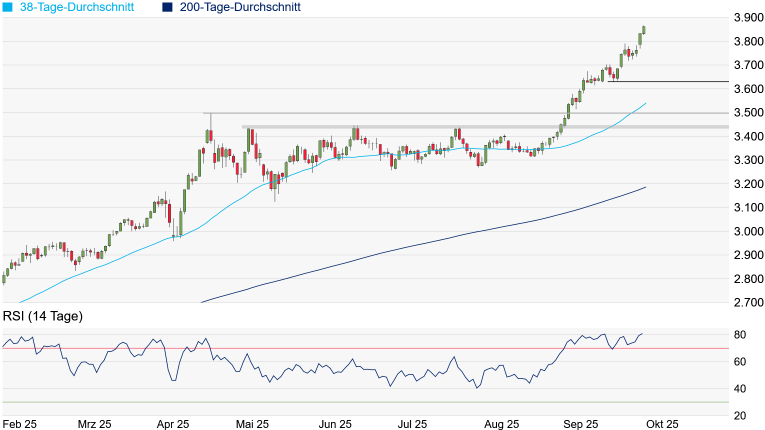Screen dimensions: 765x430
Task: Click the 3.700 price axis label
Action: click(748, 65)
